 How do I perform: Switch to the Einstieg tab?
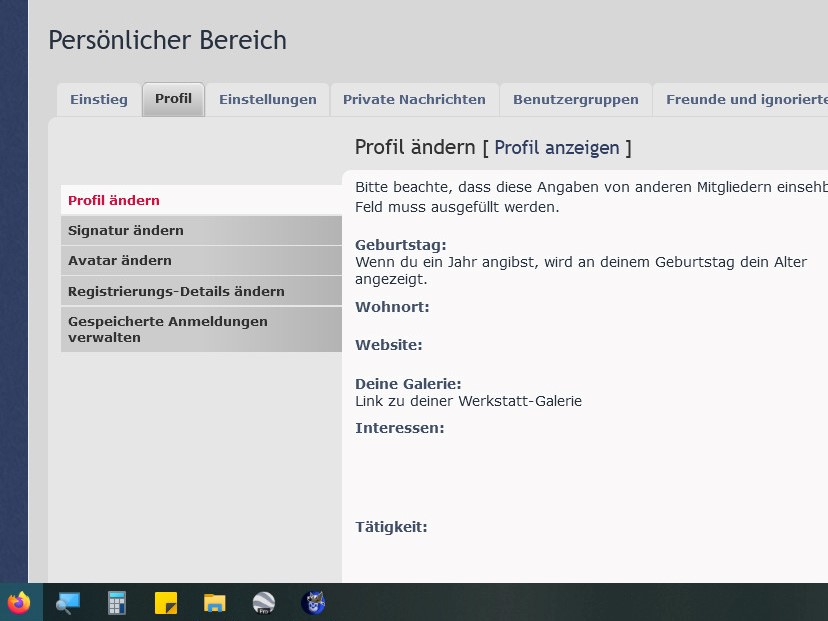(x=99, y=100)
